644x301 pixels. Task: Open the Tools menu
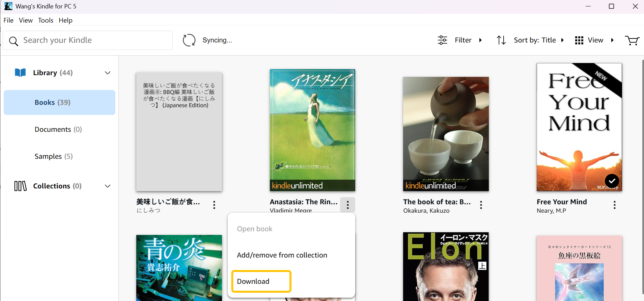(x=46, y=20)
